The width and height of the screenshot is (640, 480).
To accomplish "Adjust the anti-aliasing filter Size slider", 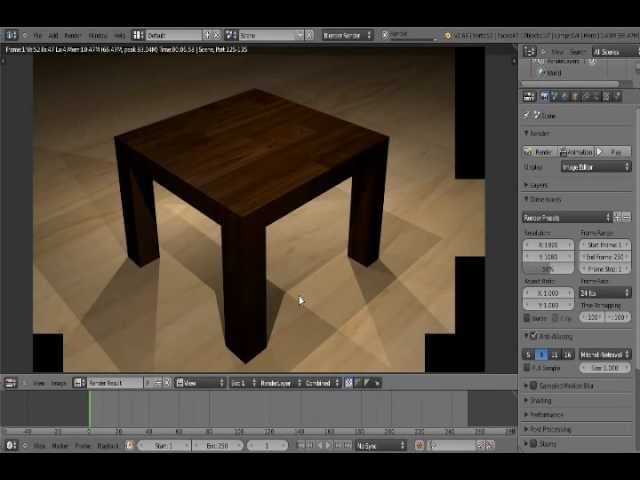I will pos(605,368).
